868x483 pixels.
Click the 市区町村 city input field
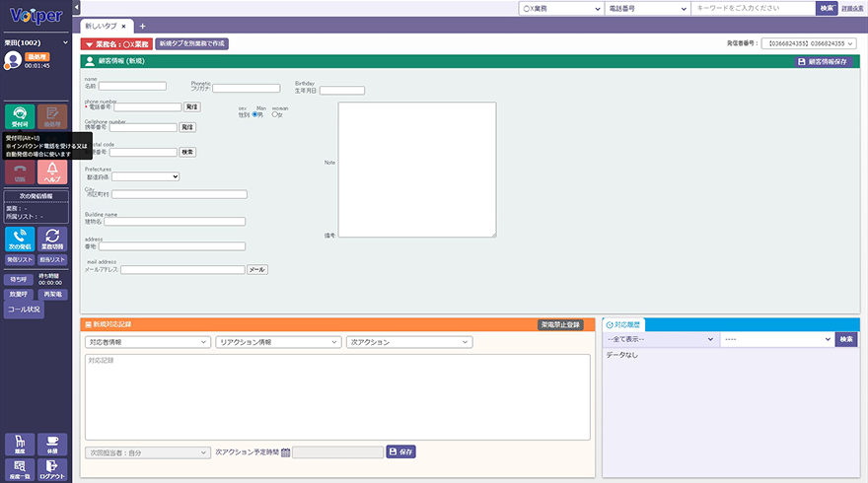tap(180, 194)
